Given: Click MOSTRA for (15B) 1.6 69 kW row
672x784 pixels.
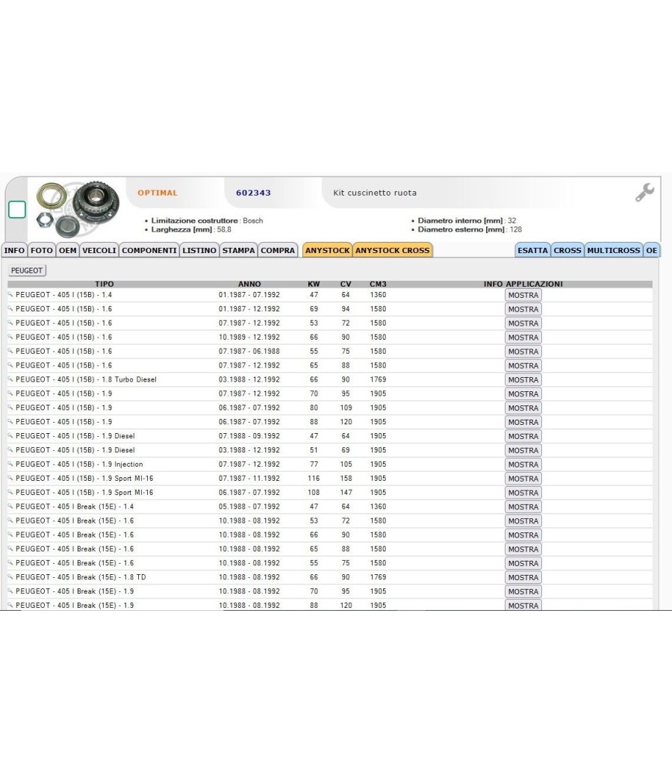Looking at the screenshot, I should [523, 309].
